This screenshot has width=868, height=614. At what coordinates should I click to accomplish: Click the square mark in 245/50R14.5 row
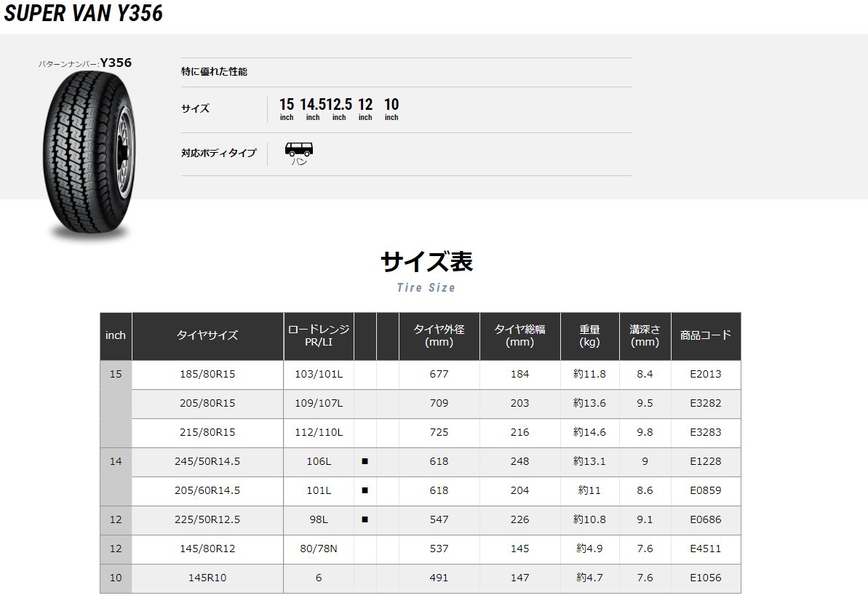[365, 461]
